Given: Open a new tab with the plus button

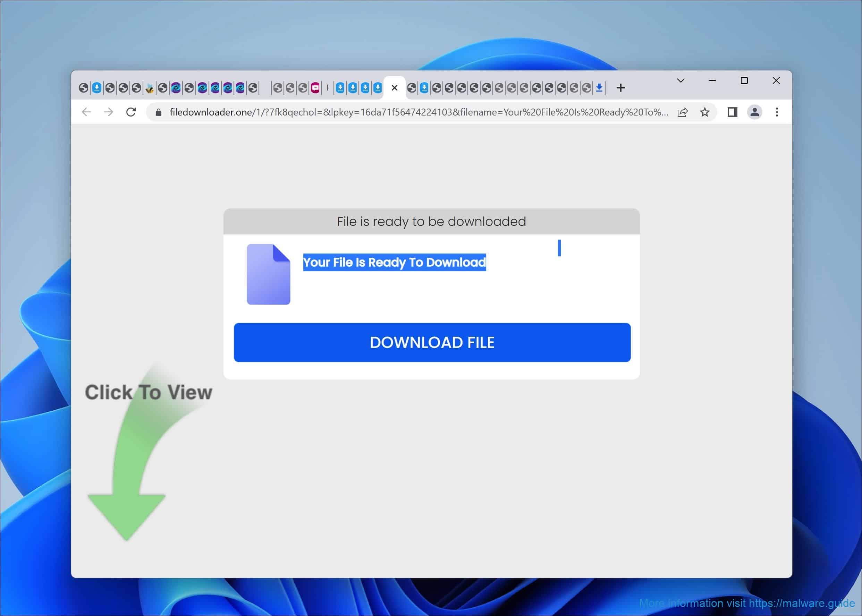Looking at the screenshot, I should click(x=621, y=87).
